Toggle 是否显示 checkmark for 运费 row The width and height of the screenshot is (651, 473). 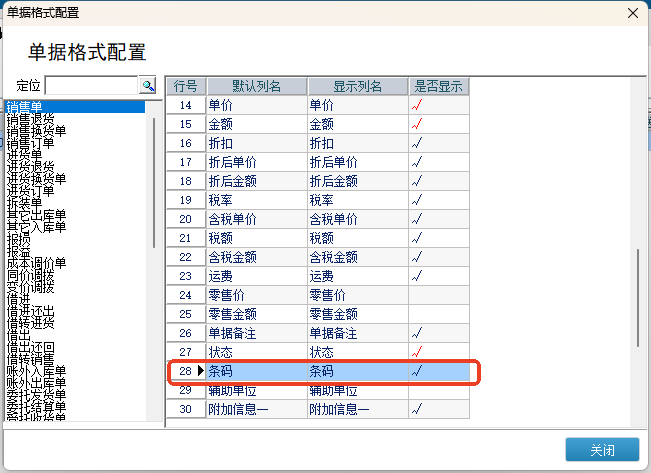tap(436, 276)
